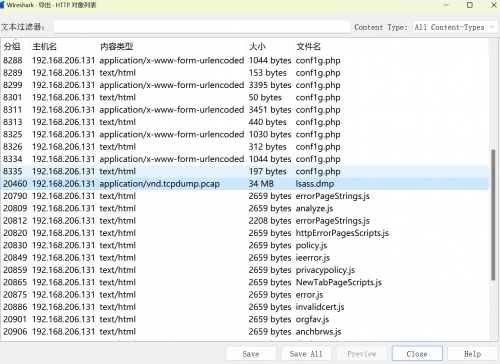Select the httpErrorPagesScripts.js row
500x364 pixels.
(245, 233)
